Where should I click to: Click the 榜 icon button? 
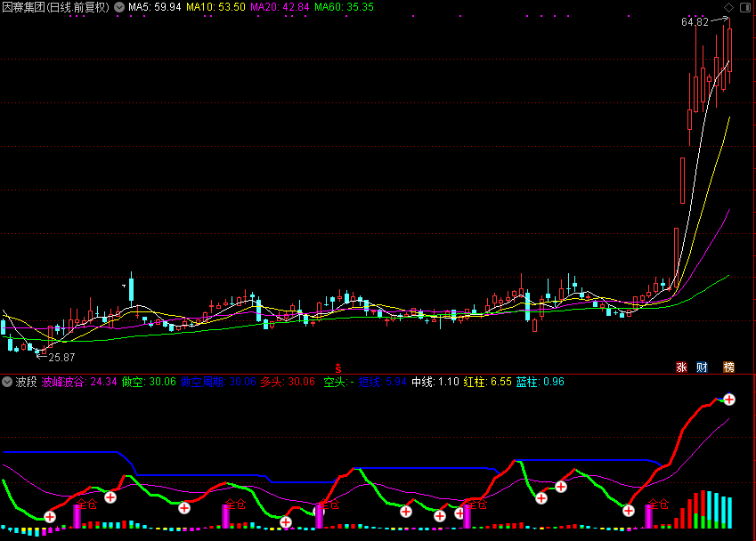(x=728, y=367)
